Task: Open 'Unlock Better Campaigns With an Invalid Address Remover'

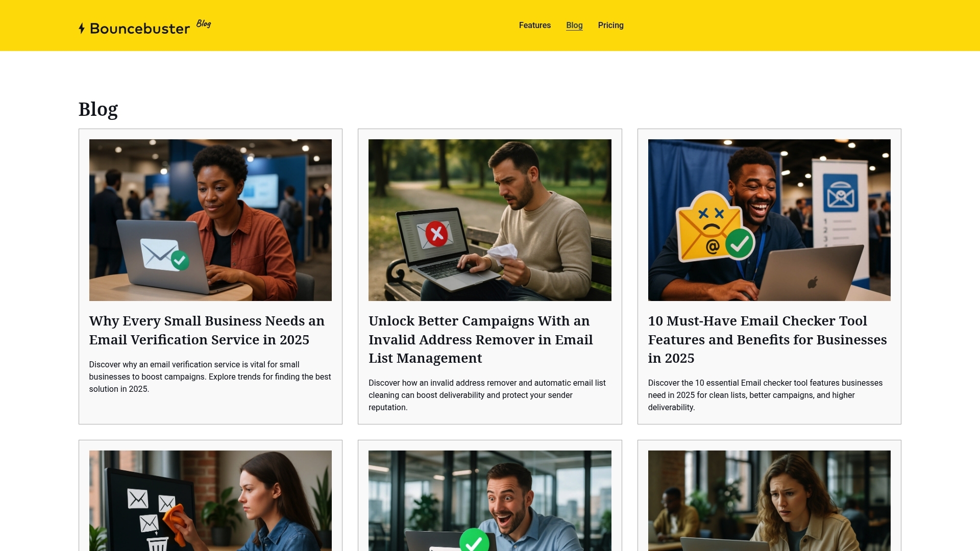Action: tap(480, 339)
